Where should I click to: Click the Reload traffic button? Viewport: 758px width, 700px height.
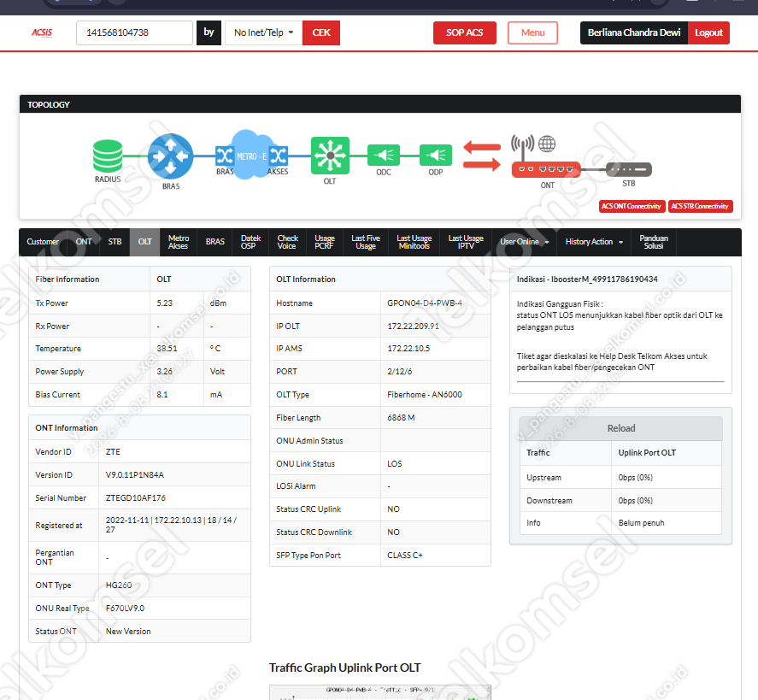click(620, 428)
